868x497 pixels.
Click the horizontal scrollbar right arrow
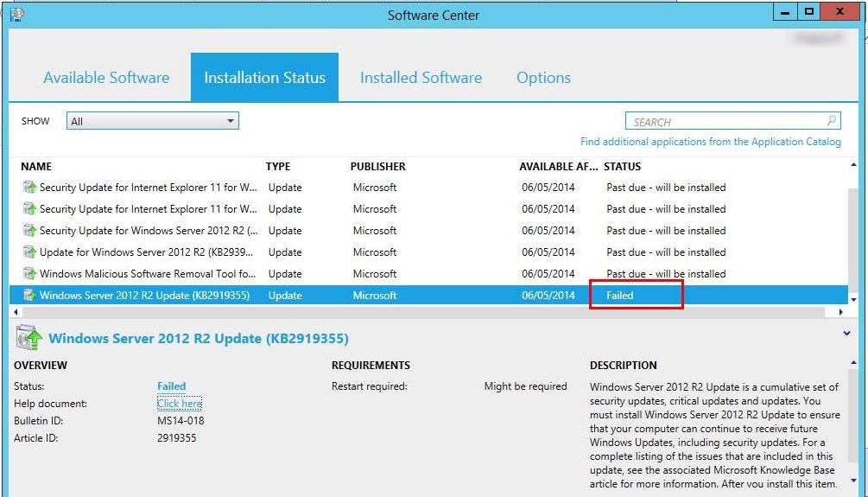[x=841, y=312]
